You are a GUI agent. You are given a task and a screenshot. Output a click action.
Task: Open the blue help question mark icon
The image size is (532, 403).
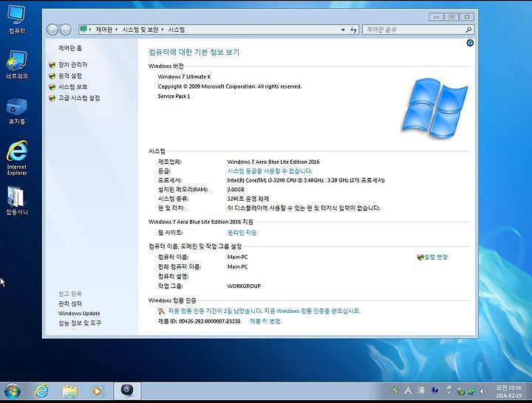(x=470, y=43)
